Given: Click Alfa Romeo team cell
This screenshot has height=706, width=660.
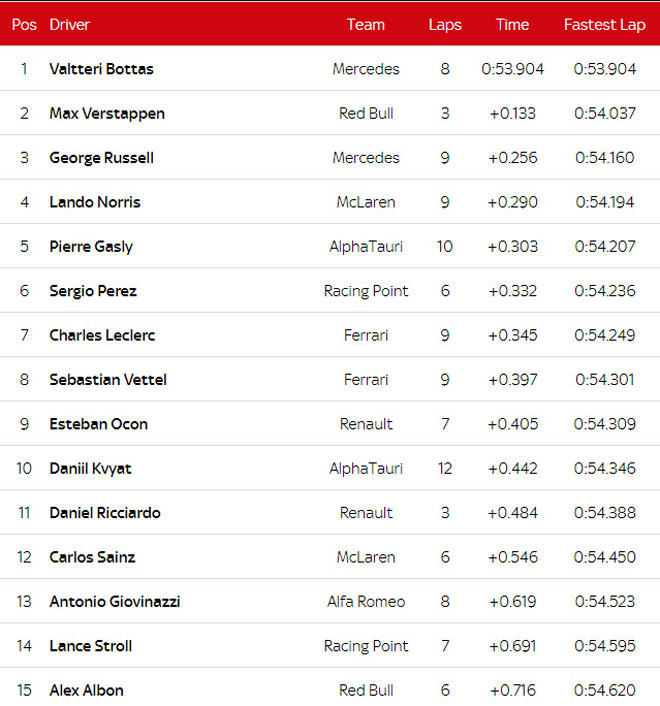Looking at the screenshot, I should (366, 601).
